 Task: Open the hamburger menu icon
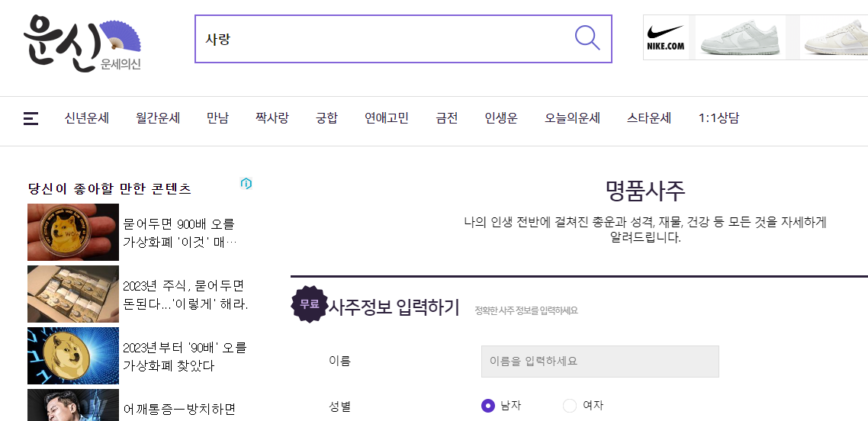pyautogui.click(x=31, y=118)
